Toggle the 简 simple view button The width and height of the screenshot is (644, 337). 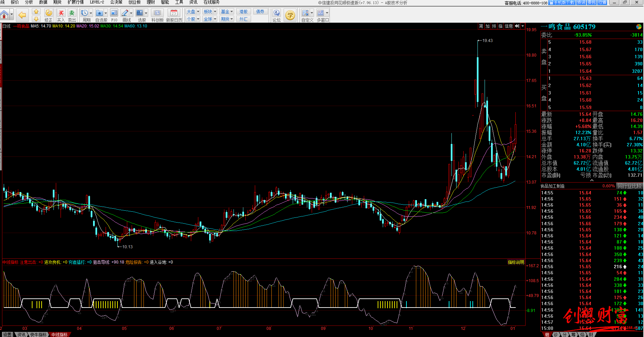tap(481, 26)
